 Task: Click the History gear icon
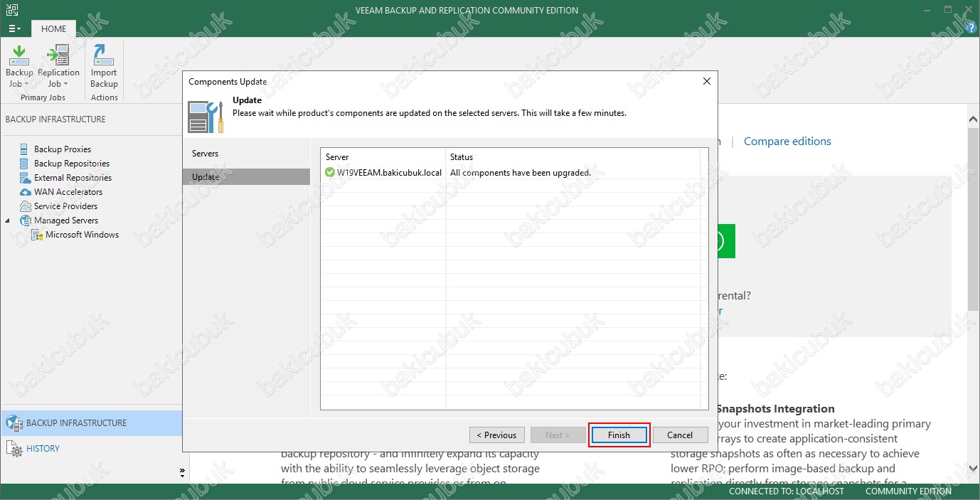pyautogui.click(x=15, y=450)
